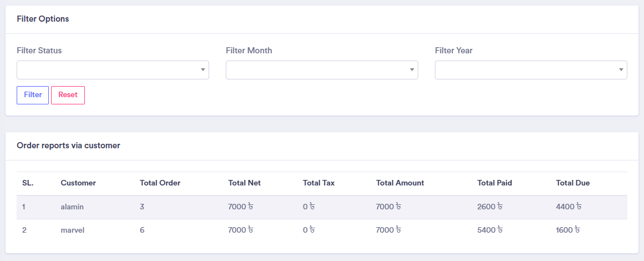Expand the Filter Month dropdown
This screenshot has height=261, width=644.
point(322,70)
